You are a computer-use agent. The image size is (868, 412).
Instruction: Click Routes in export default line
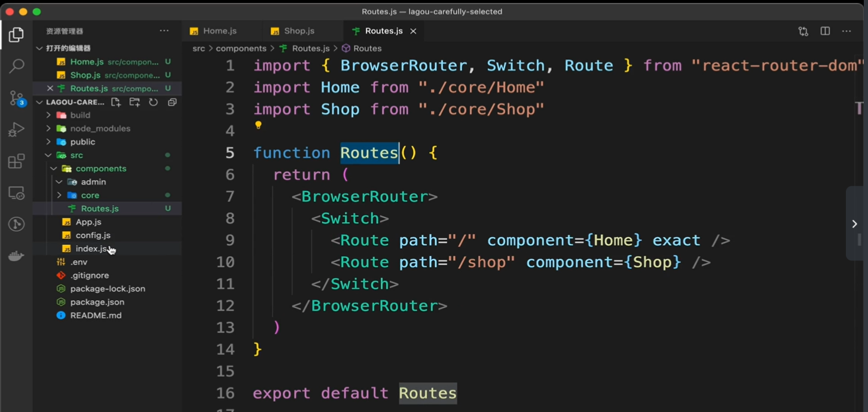click(427, 393)
